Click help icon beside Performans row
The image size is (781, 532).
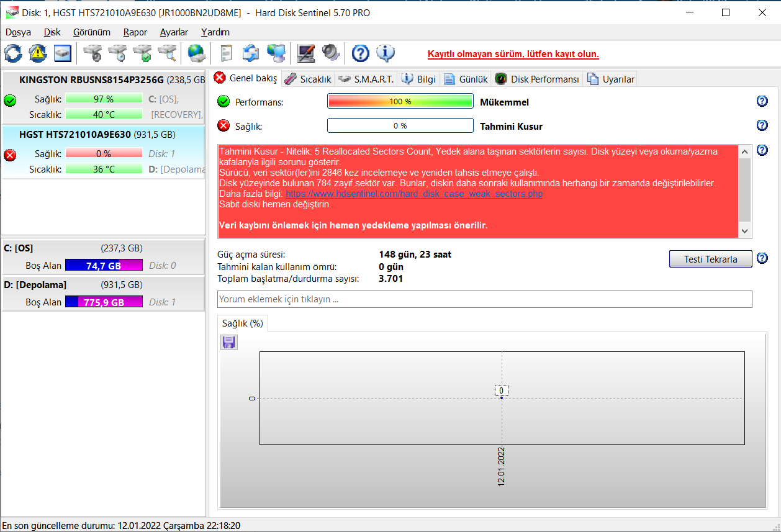[762, 101]
